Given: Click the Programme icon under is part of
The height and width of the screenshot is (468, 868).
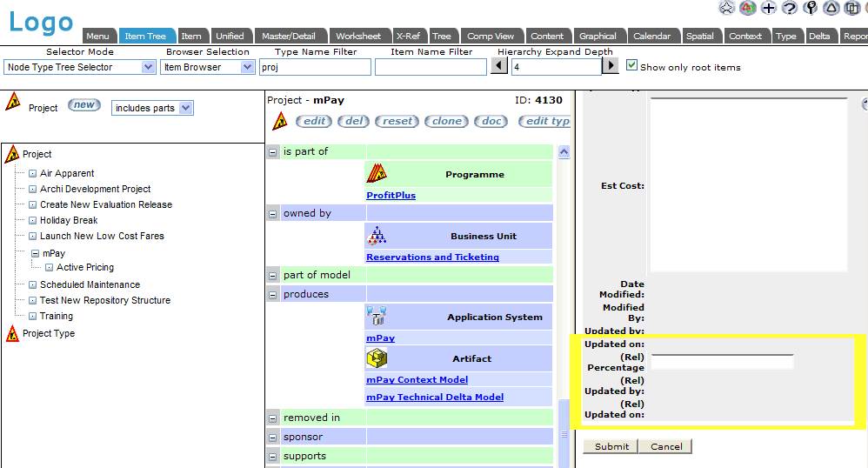Looking at the screenshot, I should point(376,173).
